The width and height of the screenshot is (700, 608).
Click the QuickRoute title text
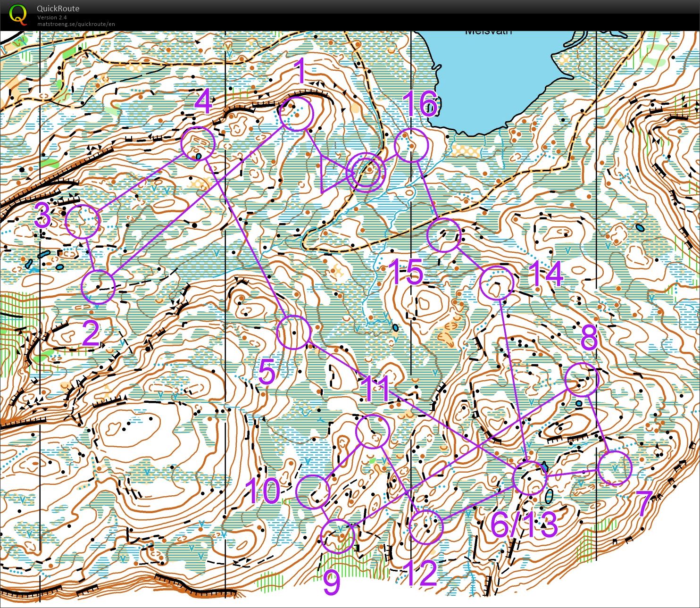[x=58, y=8]
